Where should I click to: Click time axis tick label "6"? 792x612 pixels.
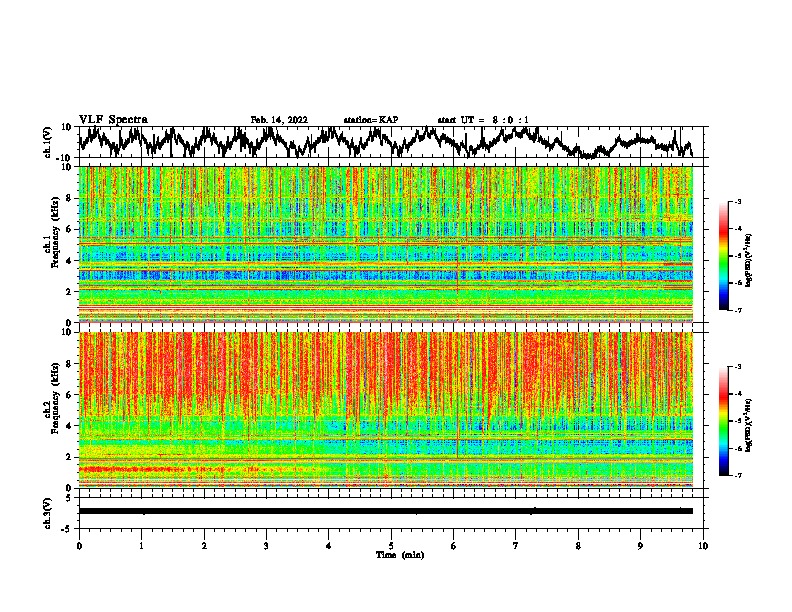tap(453, 546)
